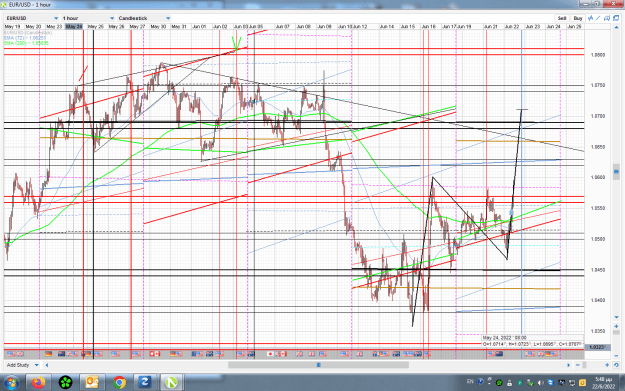Click the Sell button
This screenshot has height=391, width=625.
[x=562, y=18]
